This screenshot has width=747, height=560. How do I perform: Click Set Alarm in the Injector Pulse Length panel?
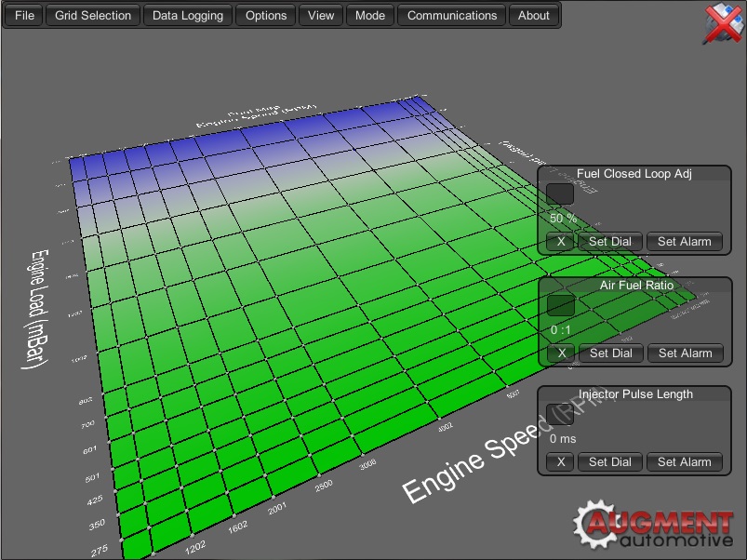[x=686, y=461]
